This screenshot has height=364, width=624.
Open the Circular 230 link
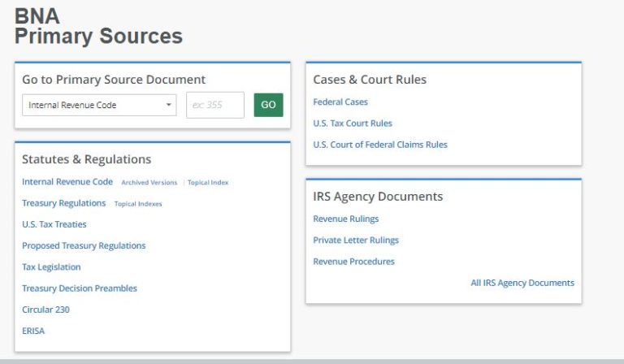(x=45, y=310)
